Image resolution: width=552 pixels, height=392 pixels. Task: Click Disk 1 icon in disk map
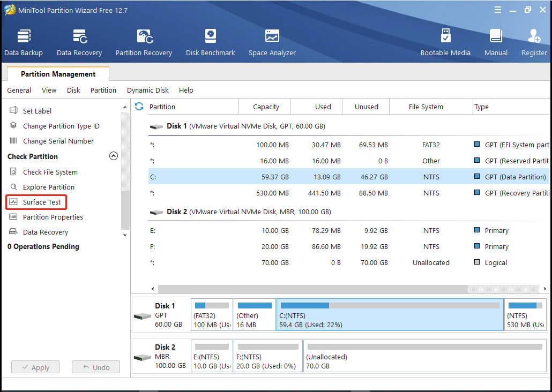pyautogui.click(x=143, y=316)
